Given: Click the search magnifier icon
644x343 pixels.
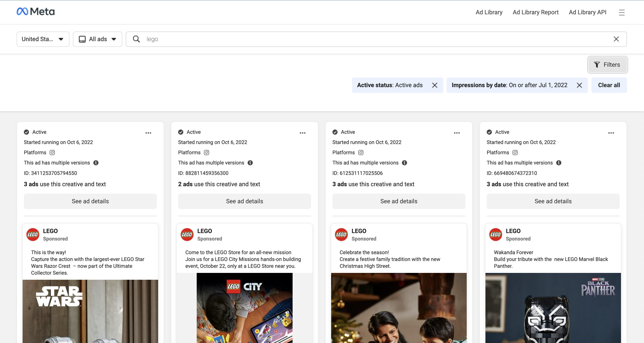Looking at the screenshot, I should point(136,39).
